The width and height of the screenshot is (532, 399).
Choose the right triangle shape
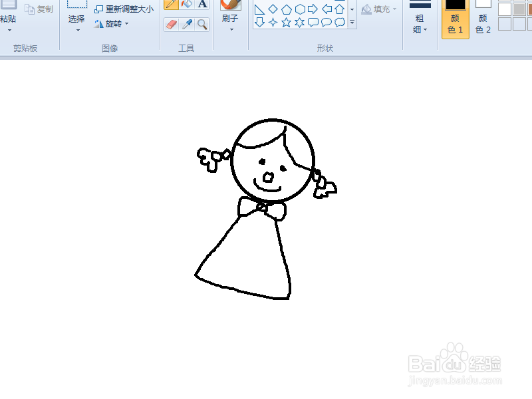259,9
